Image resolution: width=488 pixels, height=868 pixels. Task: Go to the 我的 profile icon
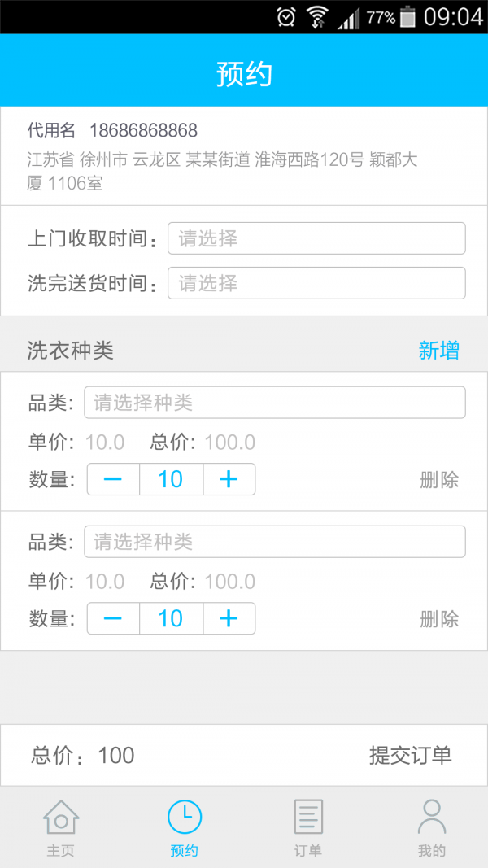(432, 817)
